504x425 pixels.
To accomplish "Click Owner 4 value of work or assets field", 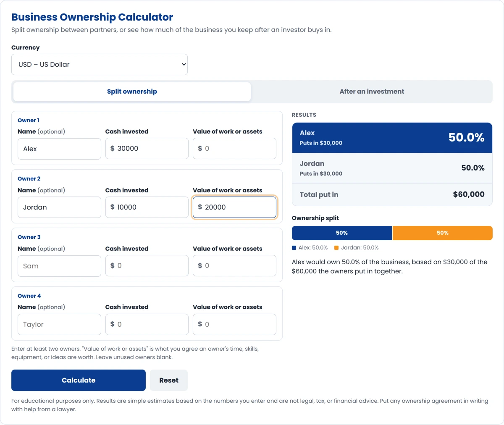I will (234, 324).
